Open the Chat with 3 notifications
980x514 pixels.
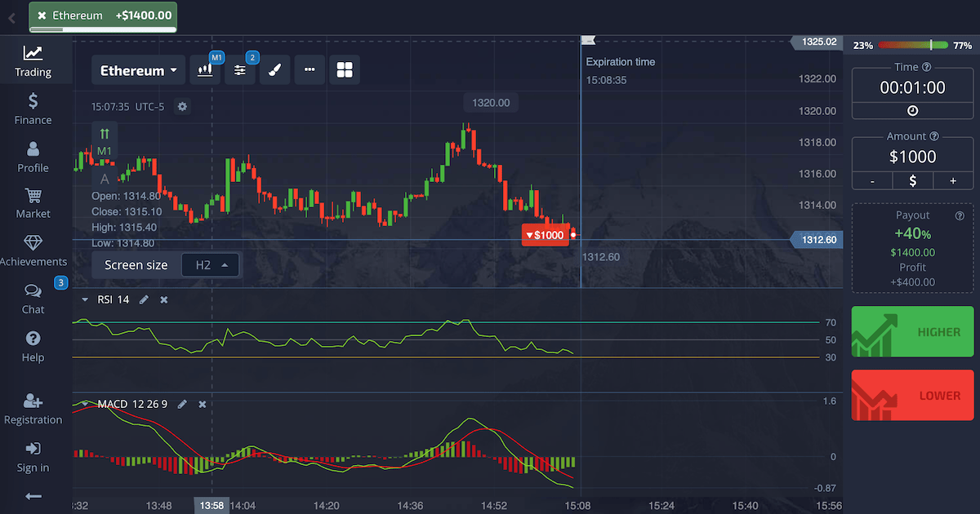[33, 299]
